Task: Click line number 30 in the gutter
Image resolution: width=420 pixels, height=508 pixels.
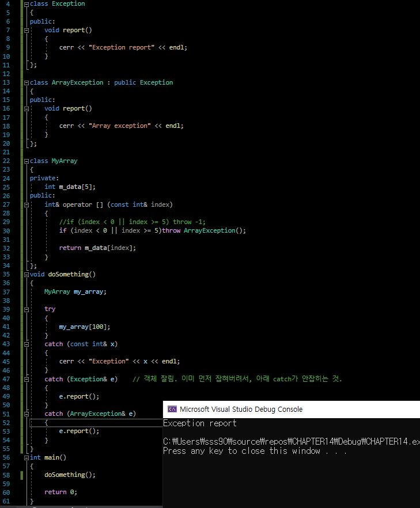Action: pyautogui.click(x=6, y=230)
